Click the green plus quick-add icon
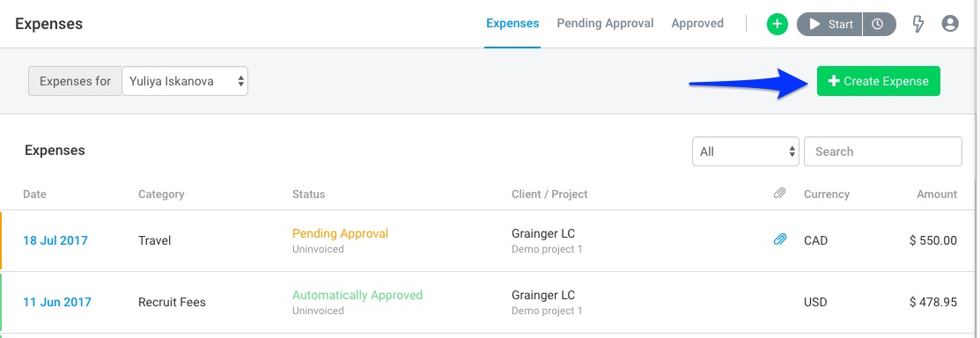 tap(777, 25)
